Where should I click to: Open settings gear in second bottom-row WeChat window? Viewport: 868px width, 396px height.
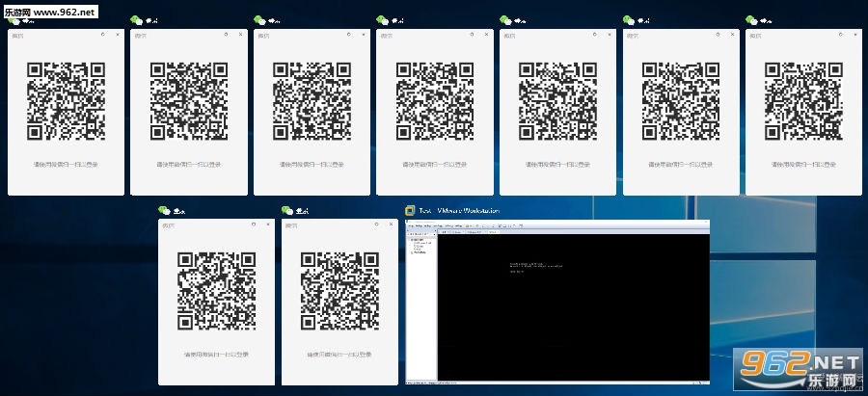[376, 224]
